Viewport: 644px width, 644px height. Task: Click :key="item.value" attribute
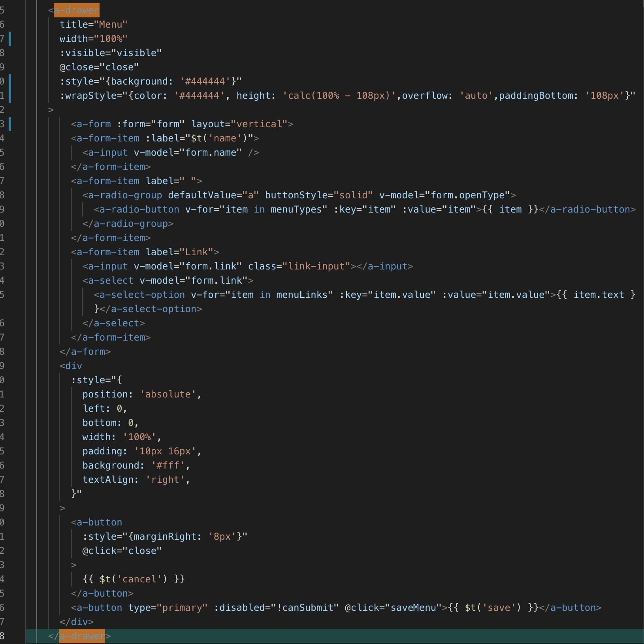pos(388,295)
